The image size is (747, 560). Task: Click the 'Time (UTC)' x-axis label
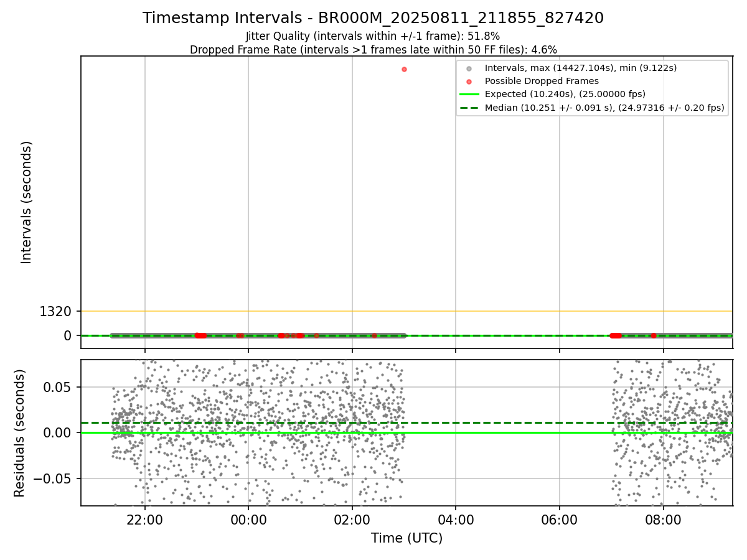click(x=406, y=538)
